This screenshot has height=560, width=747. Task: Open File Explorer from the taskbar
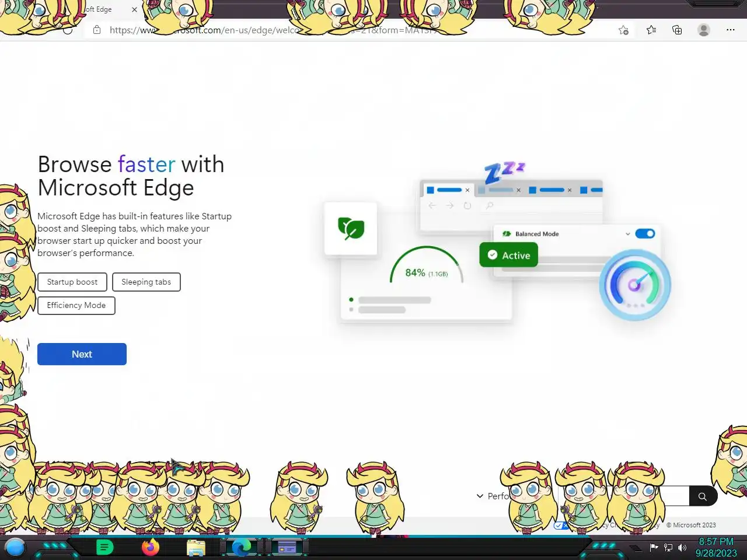(196, 547)
